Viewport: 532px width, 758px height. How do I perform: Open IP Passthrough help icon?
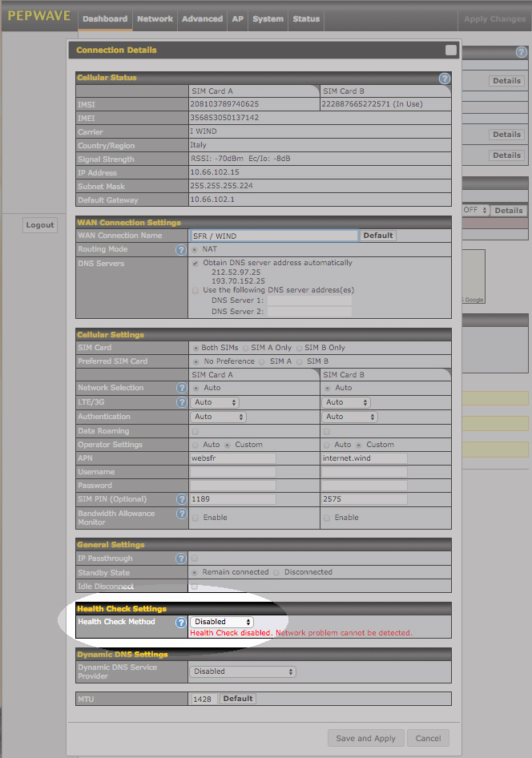[x=181, y=558]
